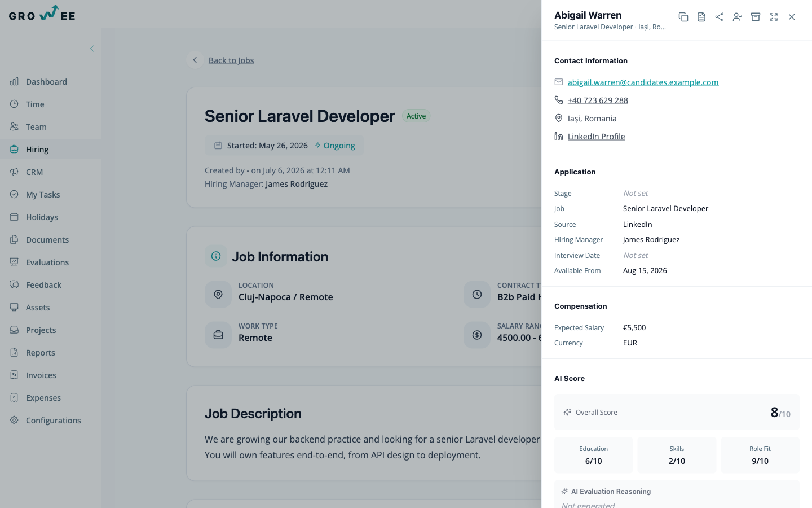Click the Active status badge
The width and height of the screenshot is (812, 508).
click(416, 116)
